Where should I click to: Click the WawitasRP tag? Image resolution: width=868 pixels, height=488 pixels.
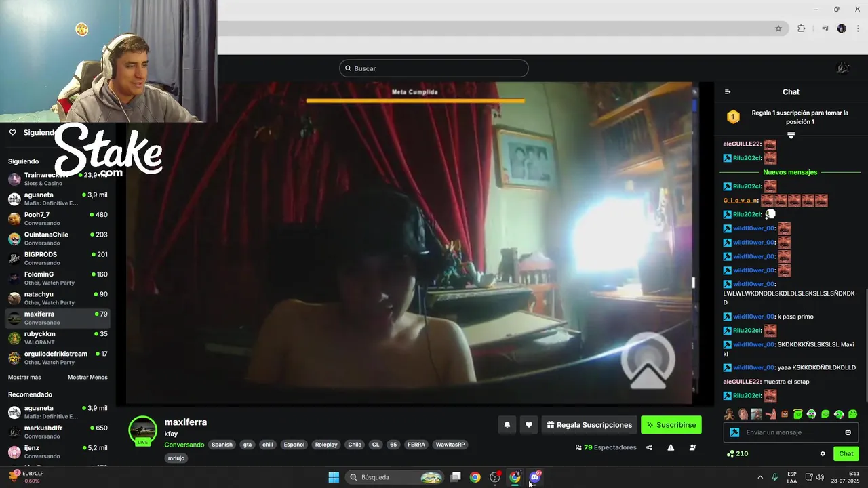tap(450, 445)
